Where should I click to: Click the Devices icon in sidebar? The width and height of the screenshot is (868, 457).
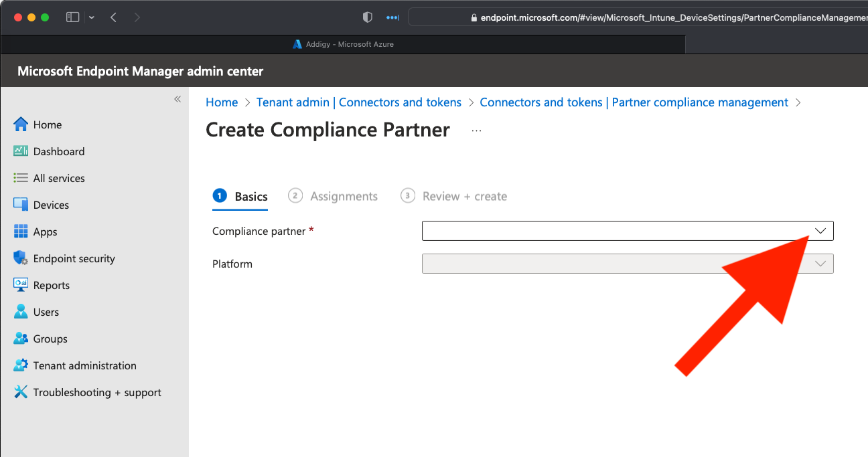click(x=21, y=205)
